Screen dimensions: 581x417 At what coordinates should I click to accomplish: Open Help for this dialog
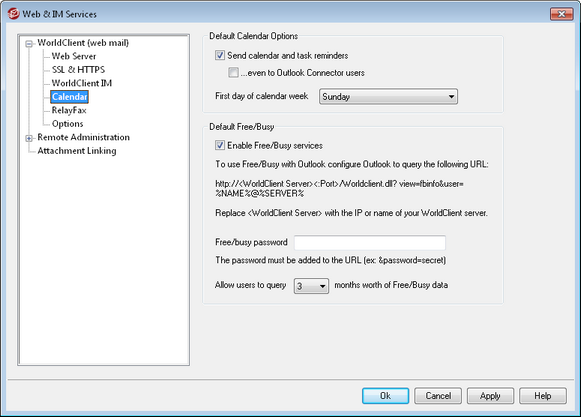pos(543,396)
